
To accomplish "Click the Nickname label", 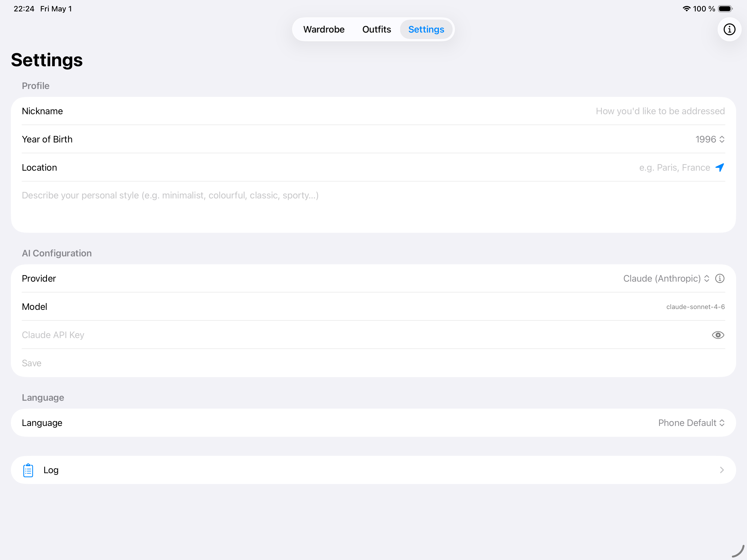I will pos(42,111).
